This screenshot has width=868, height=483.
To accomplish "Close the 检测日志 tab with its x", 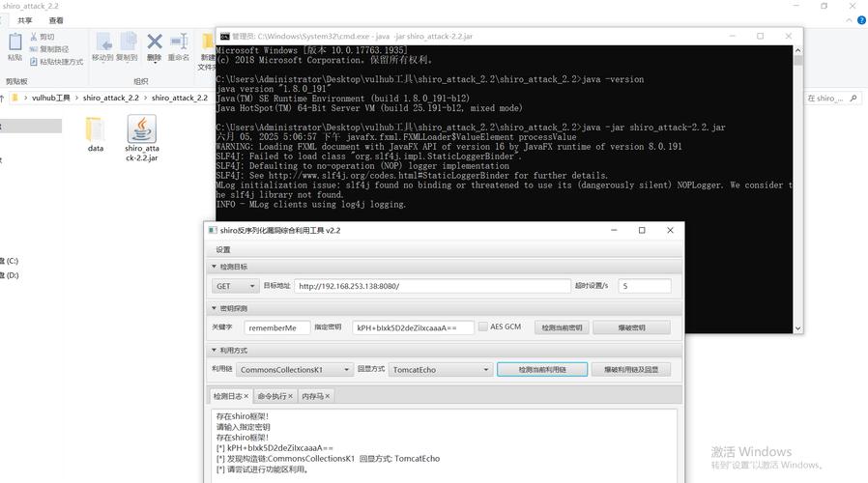I will 246,396.
